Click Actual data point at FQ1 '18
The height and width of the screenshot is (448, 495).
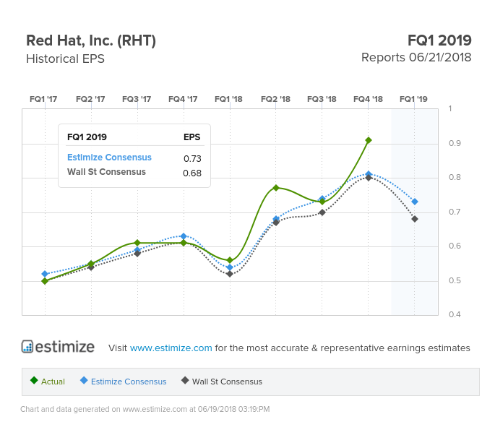pos(230,260)
